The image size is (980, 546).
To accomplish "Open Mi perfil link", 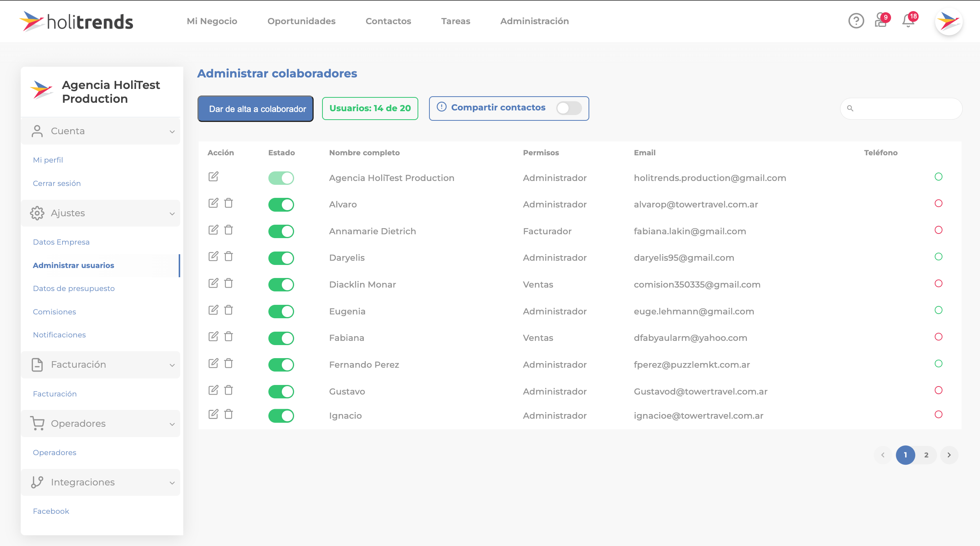I will tap(48, 160).
